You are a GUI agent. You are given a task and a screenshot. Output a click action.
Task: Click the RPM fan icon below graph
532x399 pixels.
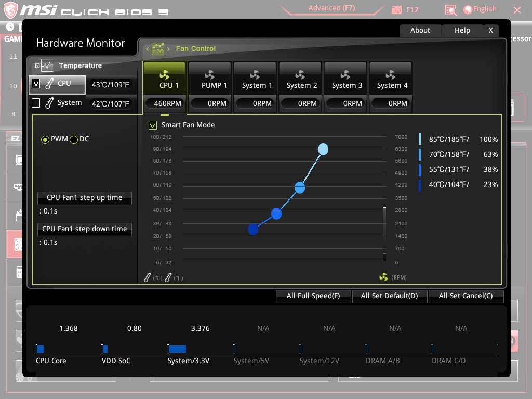(383, 277)
